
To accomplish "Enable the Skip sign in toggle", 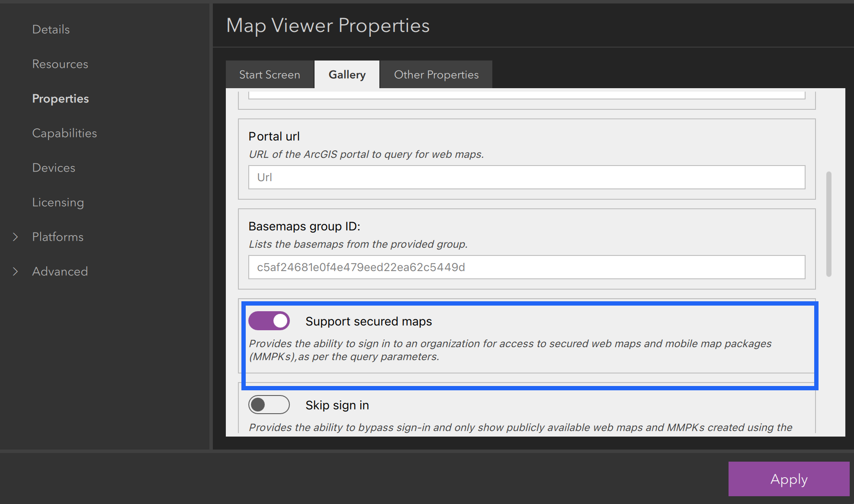I will click(x=269, y=405).
